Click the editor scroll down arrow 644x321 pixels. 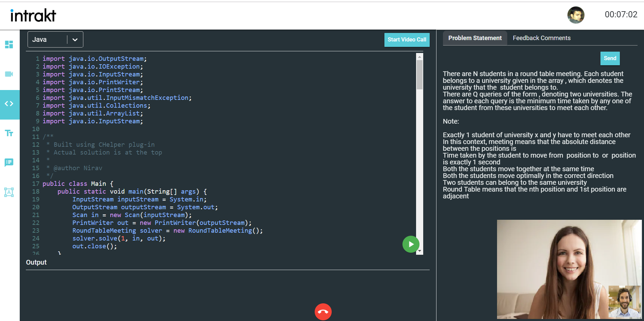coord(420,251)
